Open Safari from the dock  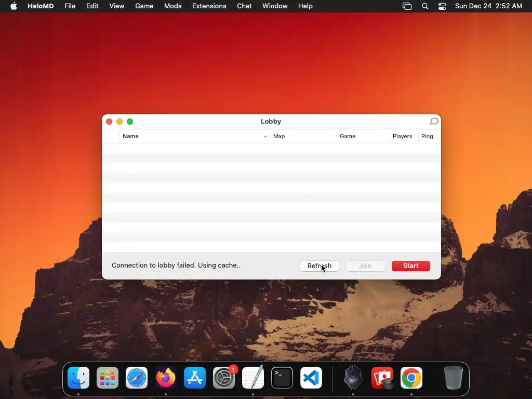(137, 378)
